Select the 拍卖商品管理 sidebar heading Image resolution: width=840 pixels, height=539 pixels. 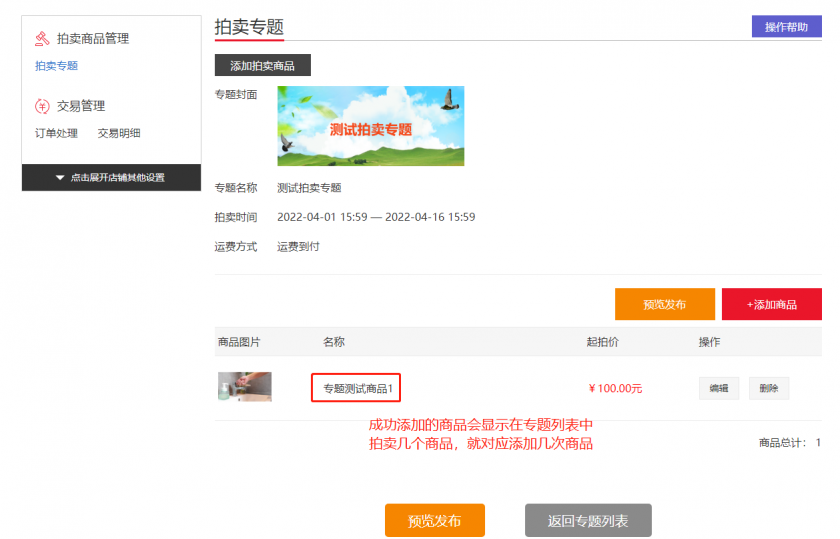[x=92, y=39]
